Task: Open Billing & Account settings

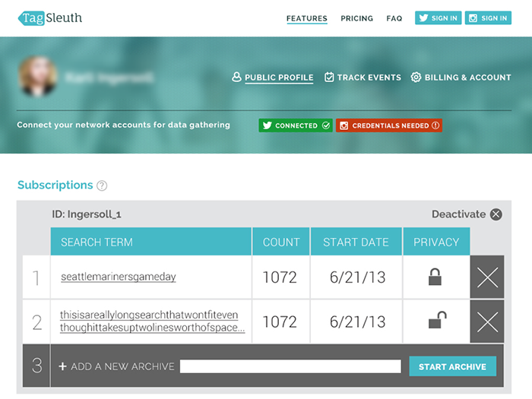Action: pos(461,78)
